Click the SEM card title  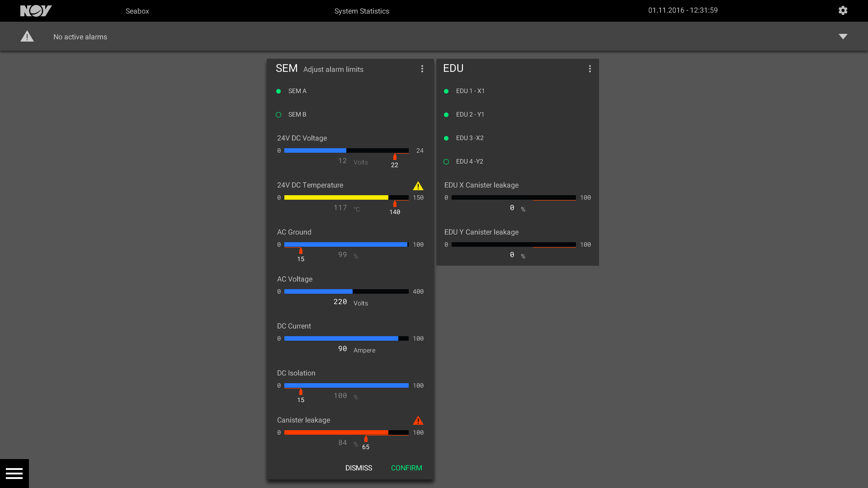pos(287,68)
